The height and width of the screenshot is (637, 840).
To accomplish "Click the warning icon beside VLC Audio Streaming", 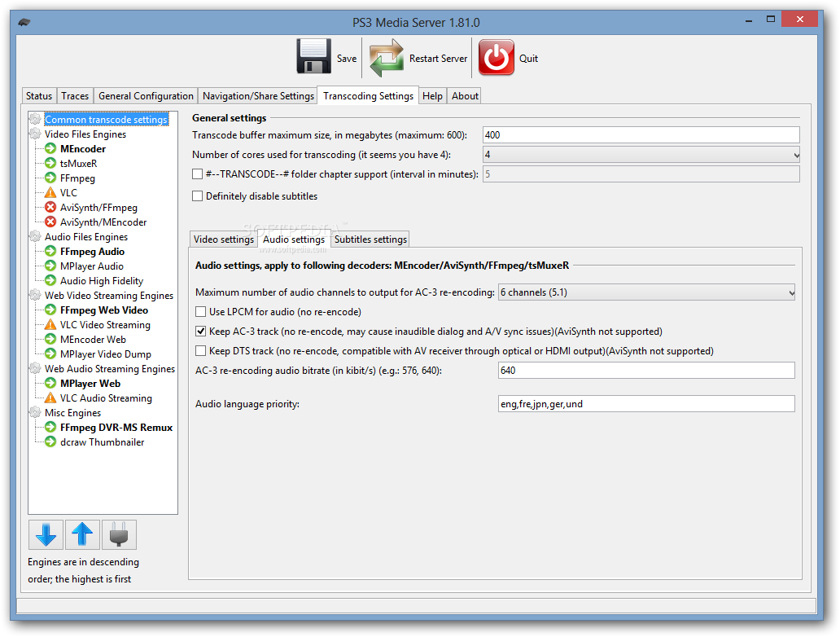I will coord(50,398).
